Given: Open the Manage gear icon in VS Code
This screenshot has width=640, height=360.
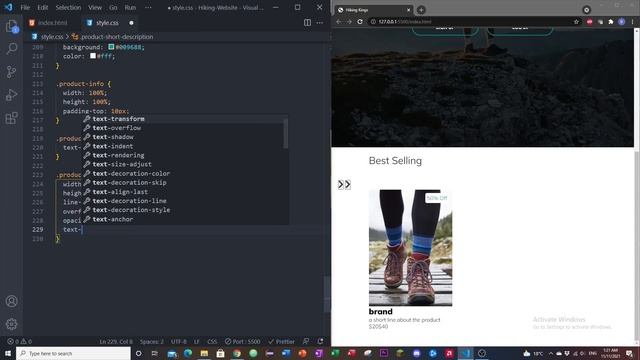Looking at the screenshot, I should (x=11, y=324).
